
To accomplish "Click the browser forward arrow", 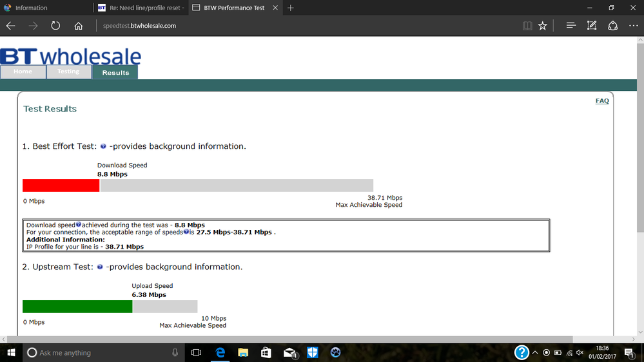I will [33, 26].
